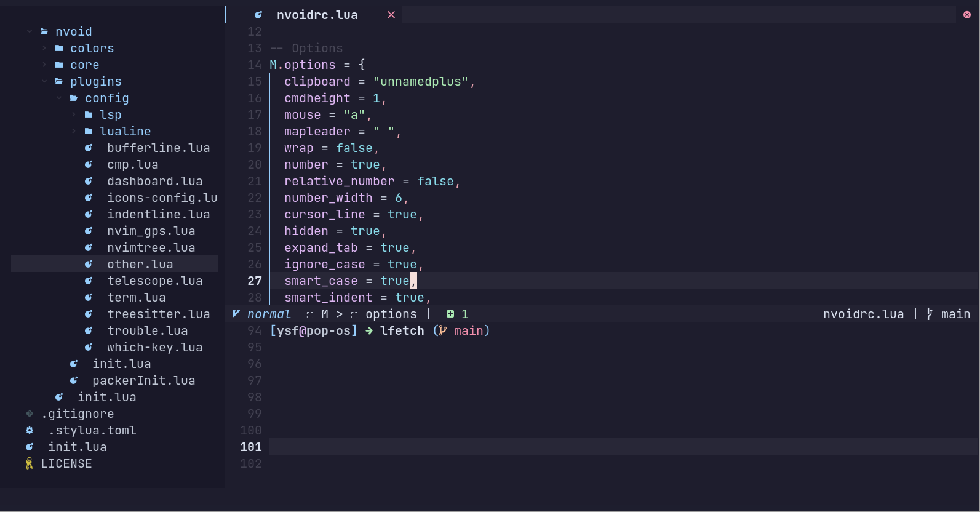Image resolution: width=980 pixels, height=512 pixels.
Task: Click the lua icon beside other.lua
Action: 89,264
